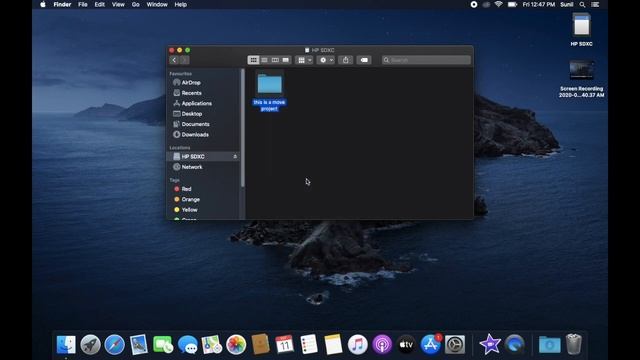
Task: Open the Go menu
Action: 136,4
